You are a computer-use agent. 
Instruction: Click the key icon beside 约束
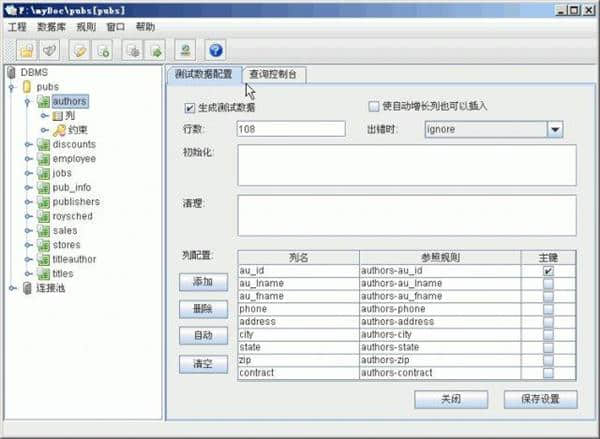click(59, 130)
